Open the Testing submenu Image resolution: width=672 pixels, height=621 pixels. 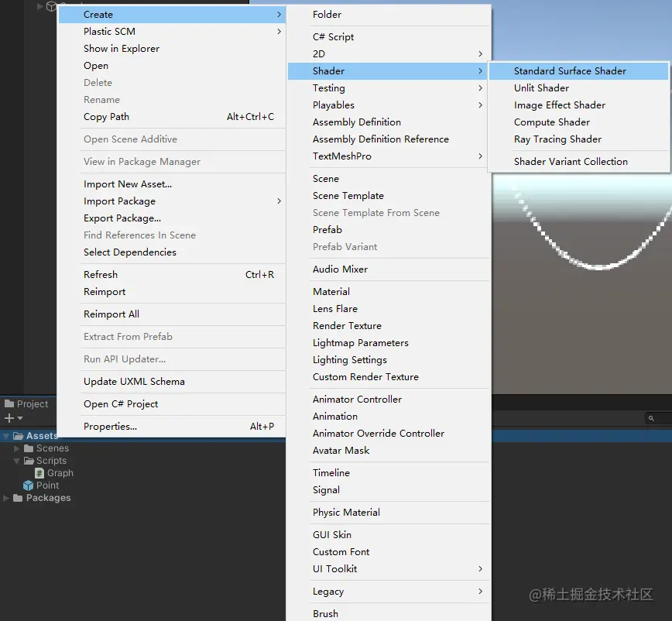pos(389,88)
